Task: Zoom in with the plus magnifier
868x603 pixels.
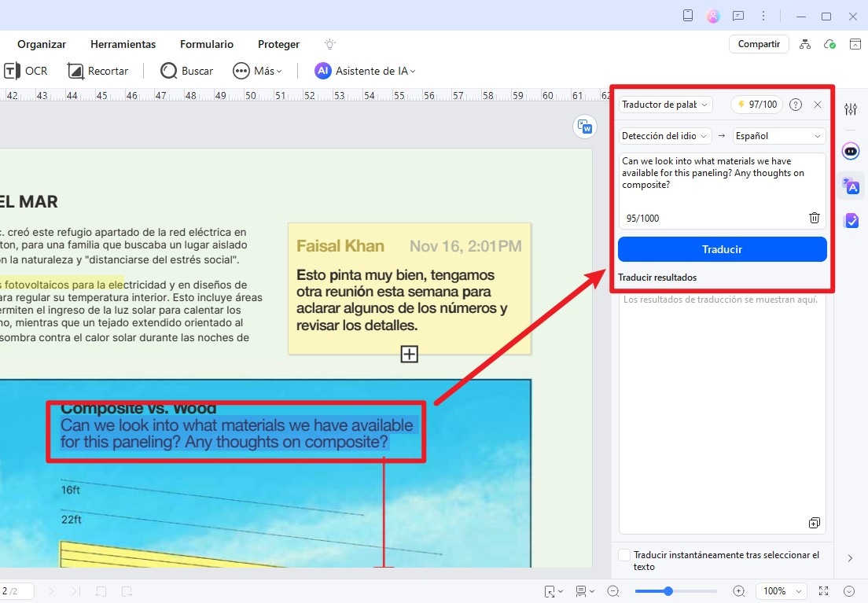Action: tap(739, 591)
